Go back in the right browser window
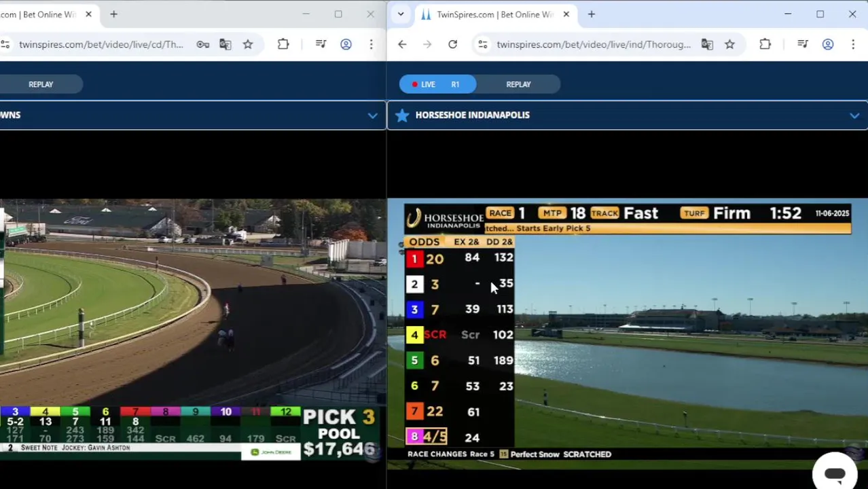868x489 pixels. (x=402, y=44)
